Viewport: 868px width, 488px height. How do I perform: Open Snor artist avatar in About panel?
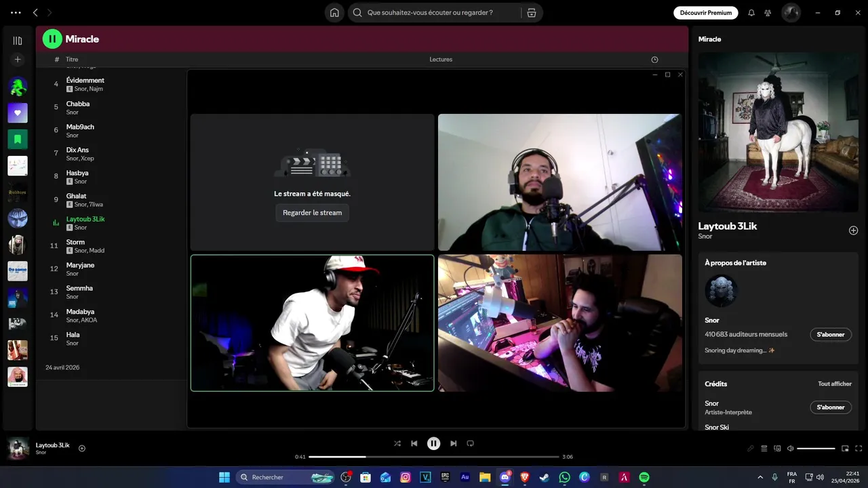click(721, 291)
